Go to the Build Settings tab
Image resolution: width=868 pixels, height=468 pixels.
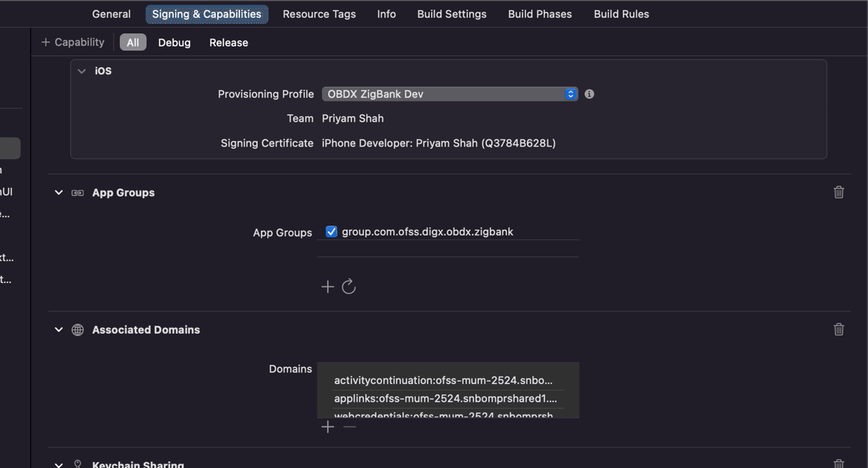[452, 14]
